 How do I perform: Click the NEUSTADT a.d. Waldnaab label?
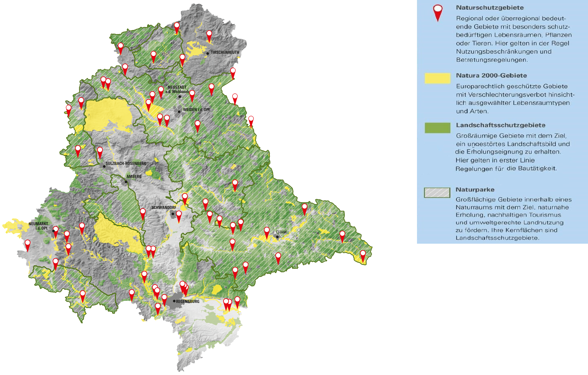(x=177, y=89)
